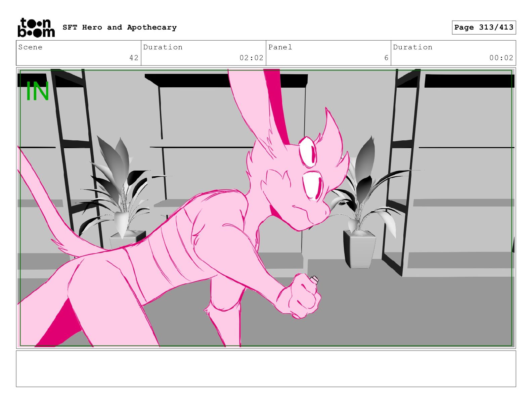Viewport: 532px width, 411px height.
Task: Click the scene Duration 02:02 cell
Action: [204, 53]
